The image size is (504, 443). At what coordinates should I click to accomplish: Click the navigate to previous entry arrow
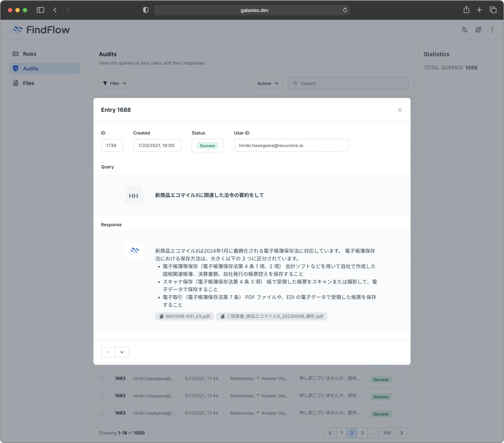click(x=108, y=352)
